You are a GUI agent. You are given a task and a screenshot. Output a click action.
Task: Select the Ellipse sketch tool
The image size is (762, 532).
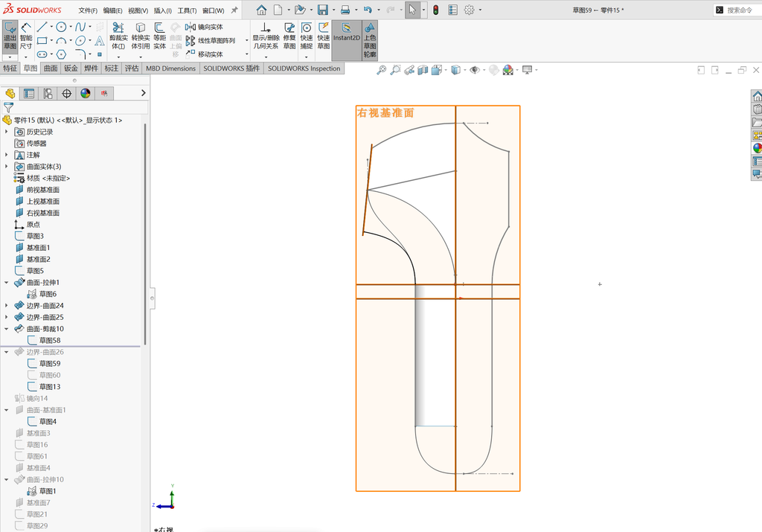[x=80, y=40]
